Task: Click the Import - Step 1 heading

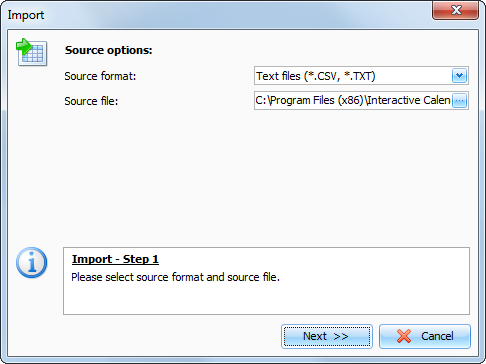Action: coord(115,259)
